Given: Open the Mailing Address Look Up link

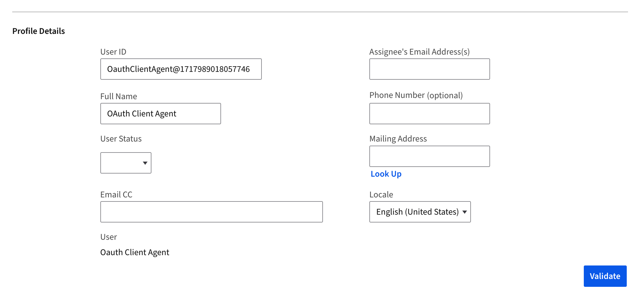Looking at the screenshot, I should [386, 174].
